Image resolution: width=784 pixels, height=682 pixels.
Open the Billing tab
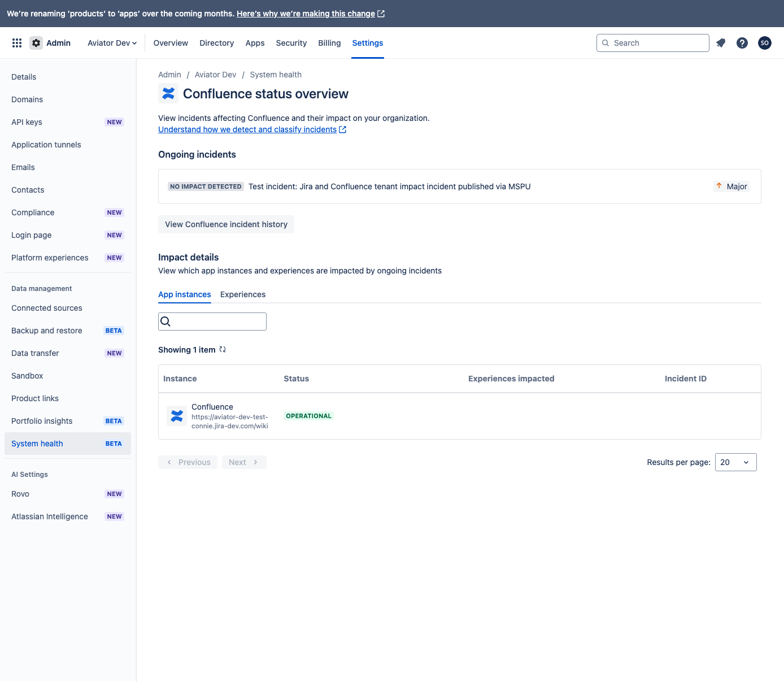tap(329, 43)
